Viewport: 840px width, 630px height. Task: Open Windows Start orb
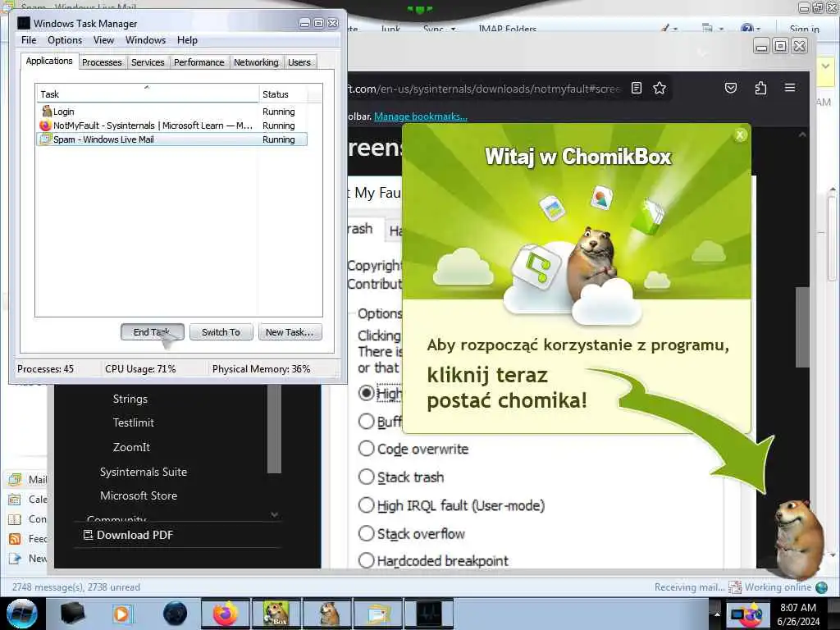[22, 614]
